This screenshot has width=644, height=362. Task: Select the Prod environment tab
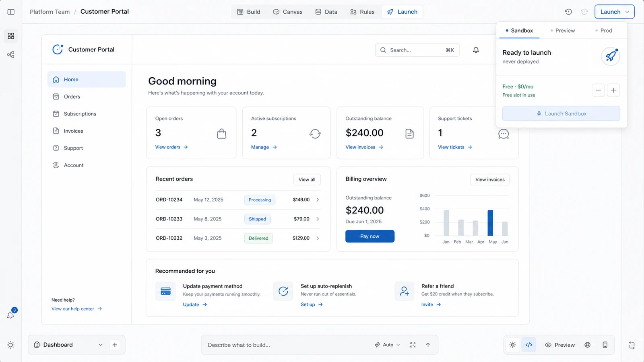(x=603, y=31)
